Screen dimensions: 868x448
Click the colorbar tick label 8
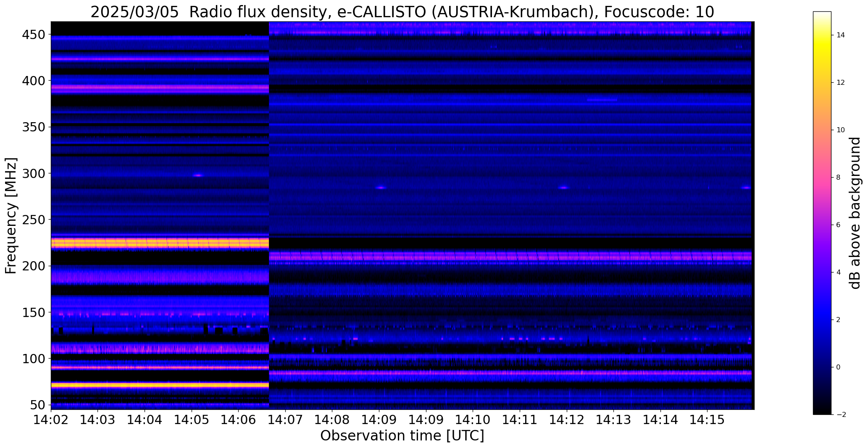[x=839, y=178]
